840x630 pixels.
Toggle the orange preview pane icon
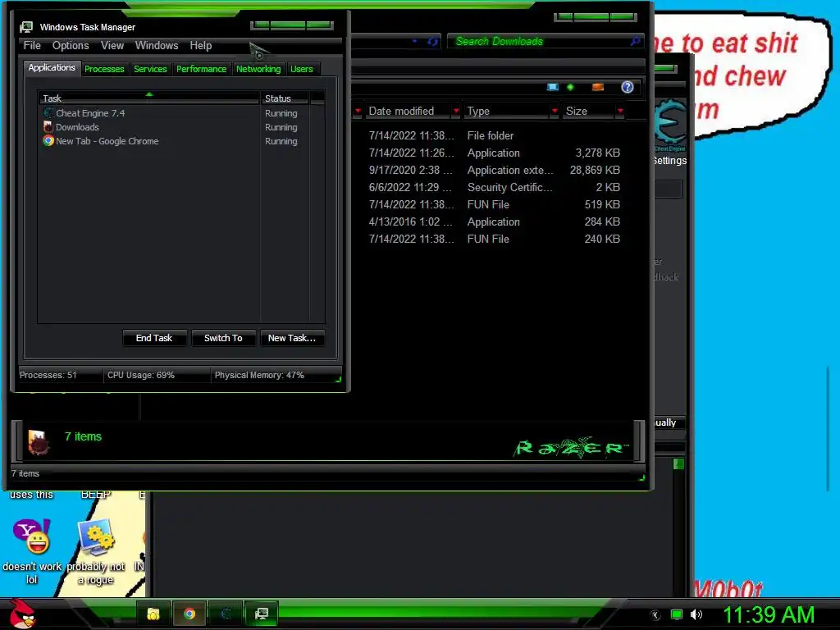coord(598,87)
